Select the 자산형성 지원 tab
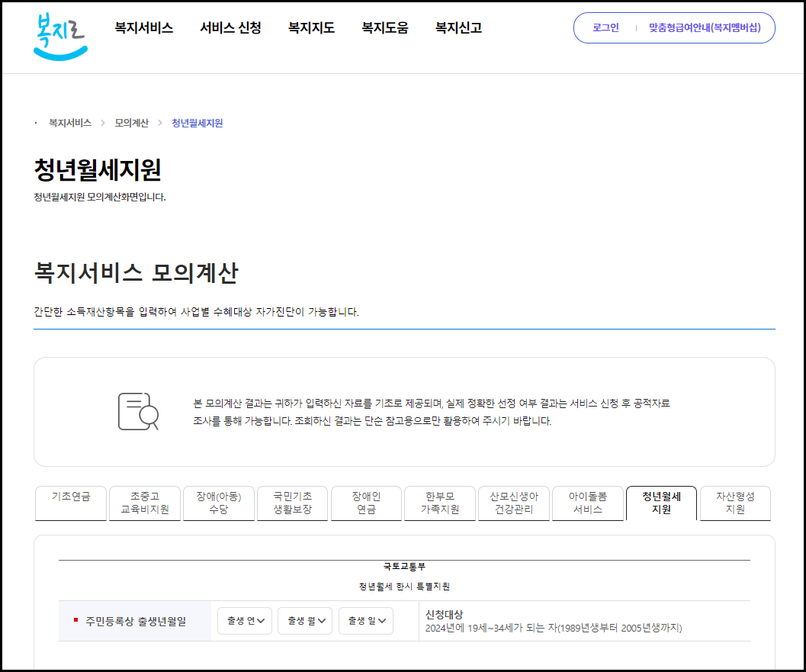Image resolution: width=806 pixels, height=672 pixels. [735, 503]
